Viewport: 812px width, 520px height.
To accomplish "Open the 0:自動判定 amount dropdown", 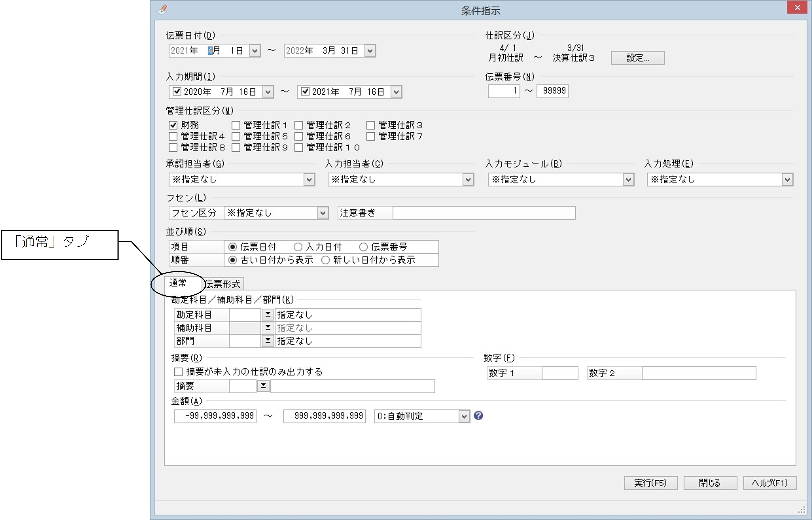I will coord(464,416).
